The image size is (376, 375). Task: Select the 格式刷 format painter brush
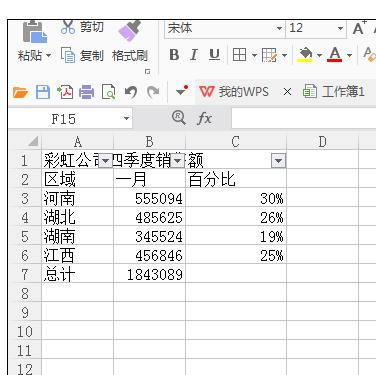click(x=130, y=31)
